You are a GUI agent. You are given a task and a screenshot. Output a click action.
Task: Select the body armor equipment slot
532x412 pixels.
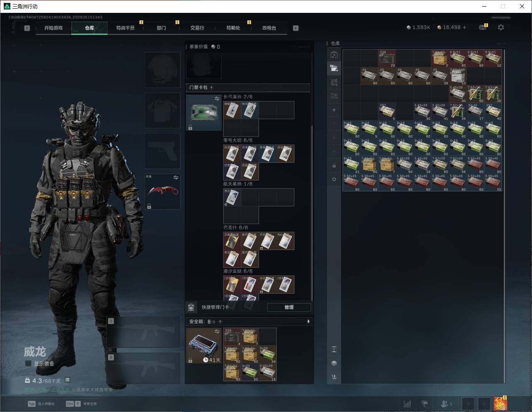[x=162, y=110]
